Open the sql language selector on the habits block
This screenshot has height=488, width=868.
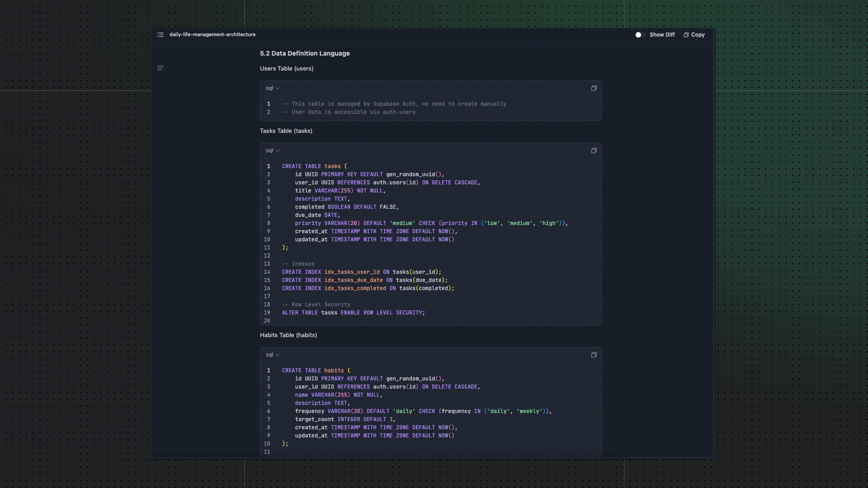point(272,355)
